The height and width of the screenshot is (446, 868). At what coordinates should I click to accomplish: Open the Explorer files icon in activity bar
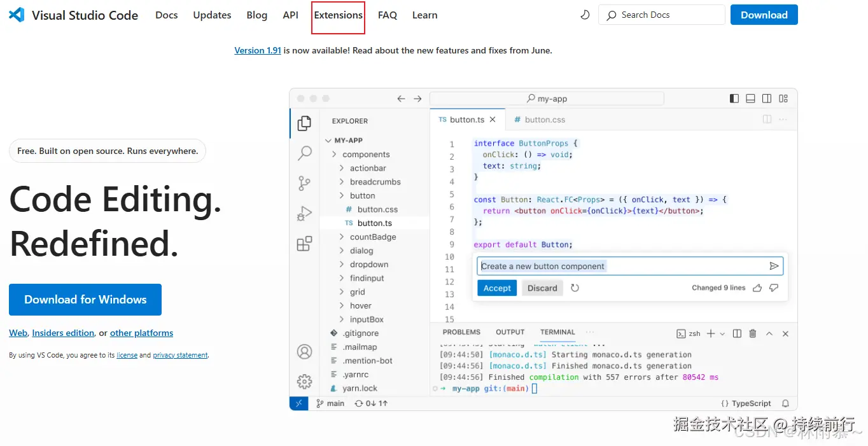click(x=305, y=123)
